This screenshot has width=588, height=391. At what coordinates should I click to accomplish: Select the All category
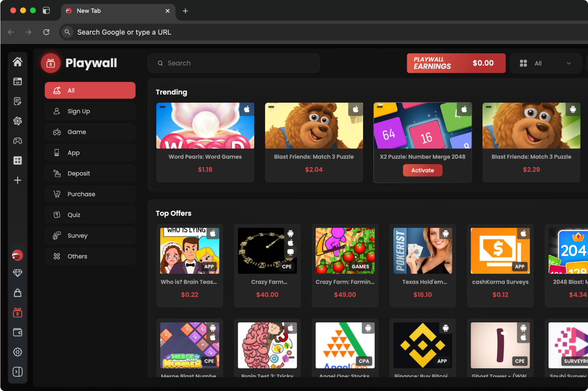(x=90, y=90)
